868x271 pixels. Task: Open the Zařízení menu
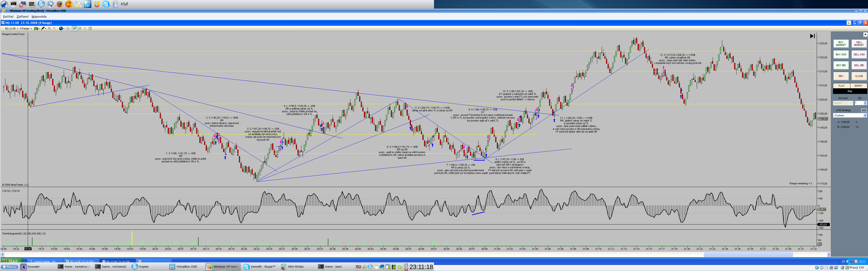point(23,16)
